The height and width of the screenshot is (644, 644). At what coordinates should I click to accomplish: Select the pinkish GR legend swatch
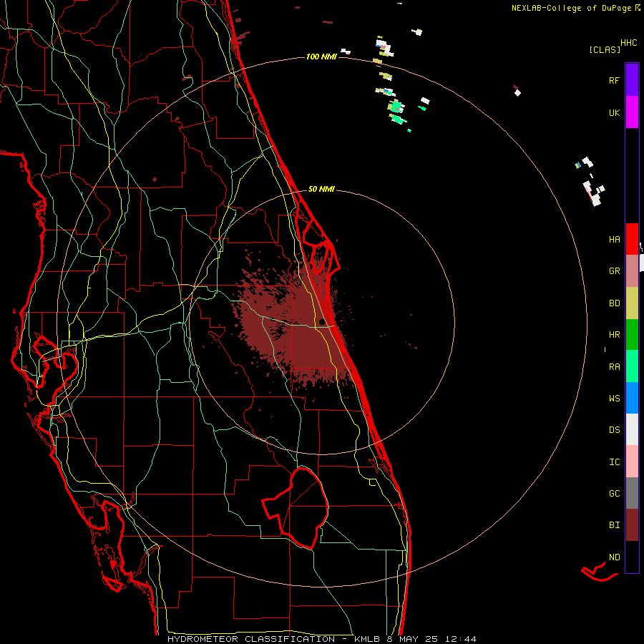point(632,271)
